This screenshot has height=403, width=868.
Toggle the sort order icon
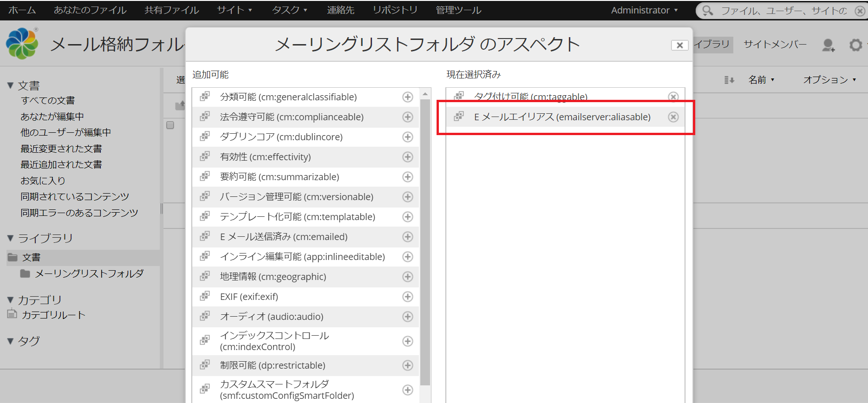[x=729, y=80]
